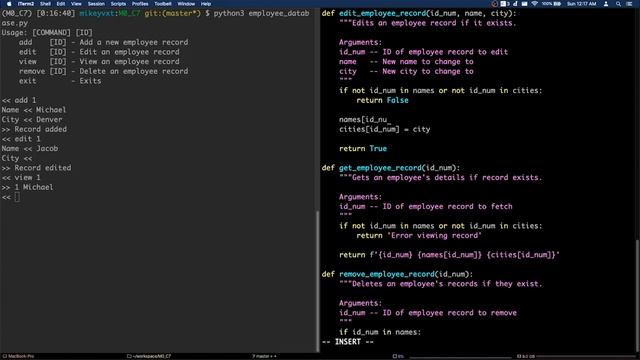Click 'Name << Jacob' terminal line
This screenshot has width=640, height=360.
tap(29, 149)
